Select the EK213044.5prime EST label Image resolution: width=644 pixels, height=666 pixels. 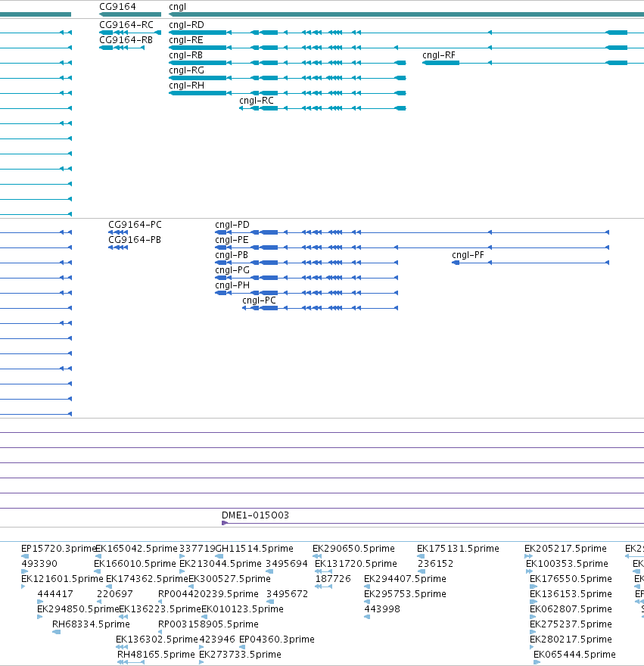click(x=220, y=564)
